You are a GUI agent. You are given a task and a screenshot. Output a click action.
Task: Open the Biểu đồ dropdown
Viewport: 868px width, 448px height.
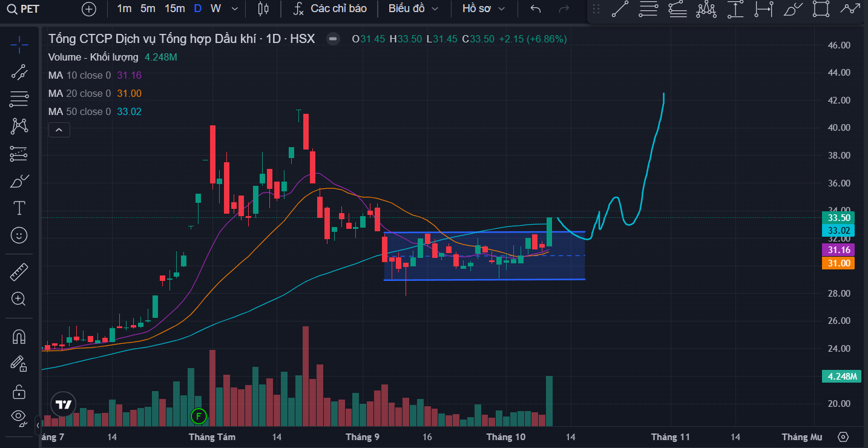click(x=414, y=8)
